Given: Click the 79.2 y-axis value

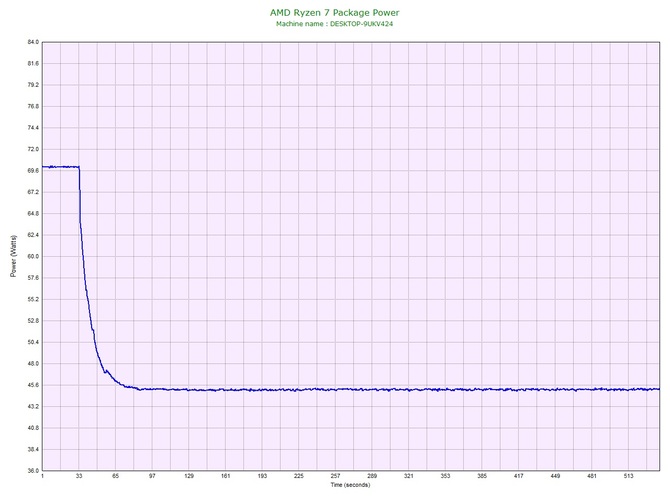Looking at the screenshot, I should pos(33,85).
